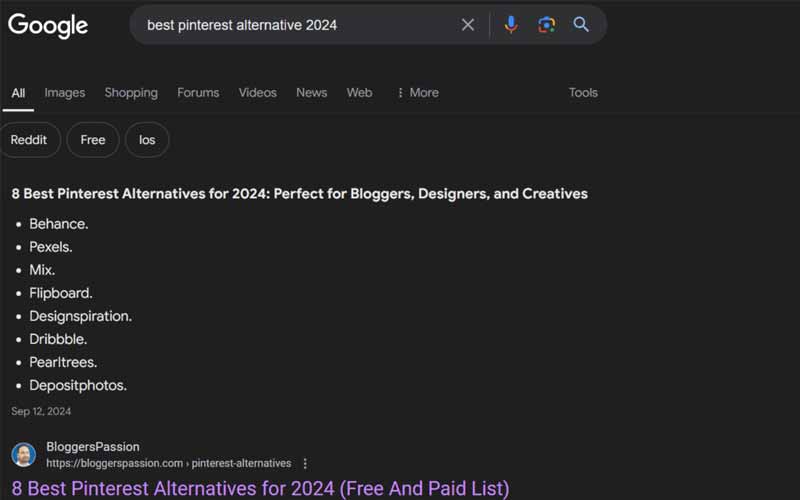The width and height of the screenshot is (800, 500).
Task: Expand the More search filters menu
Action: [418, 93]
